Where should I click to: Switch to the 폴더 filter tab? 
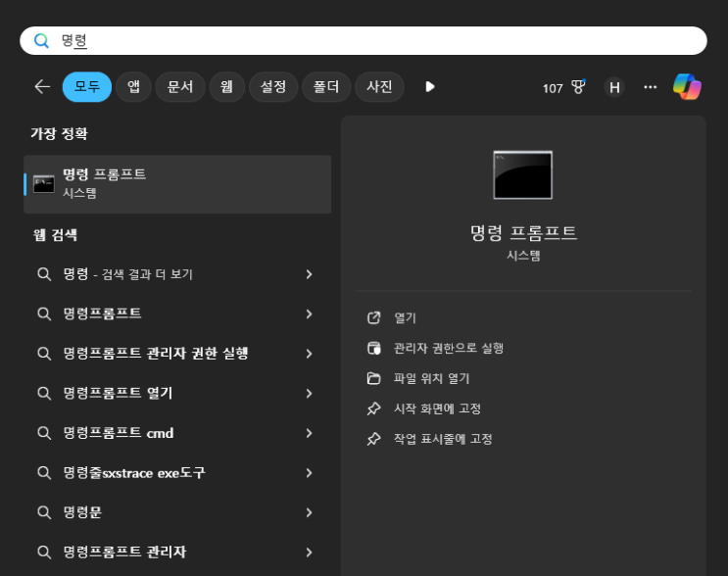[x=326, y=87]
